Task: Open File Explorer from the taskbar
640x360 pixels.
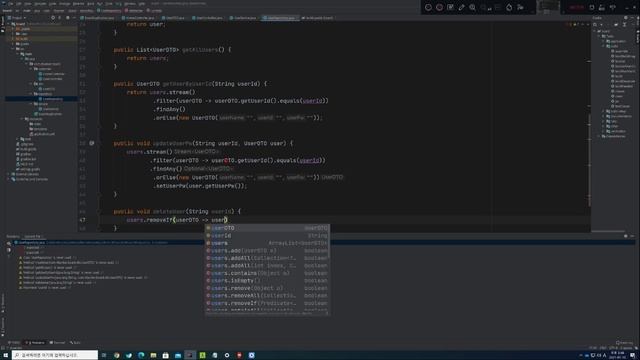Action: [x=153, y=355]
